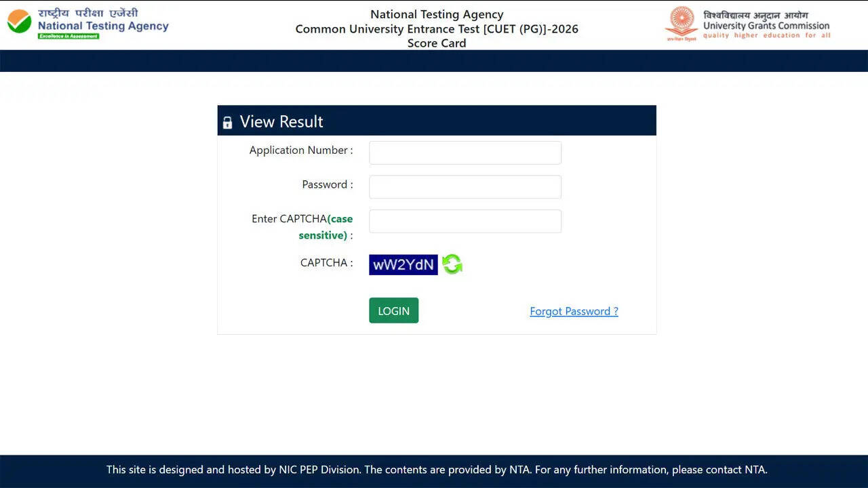Click inside the Password field
This screenshot has width=868, height=488.
465,186
